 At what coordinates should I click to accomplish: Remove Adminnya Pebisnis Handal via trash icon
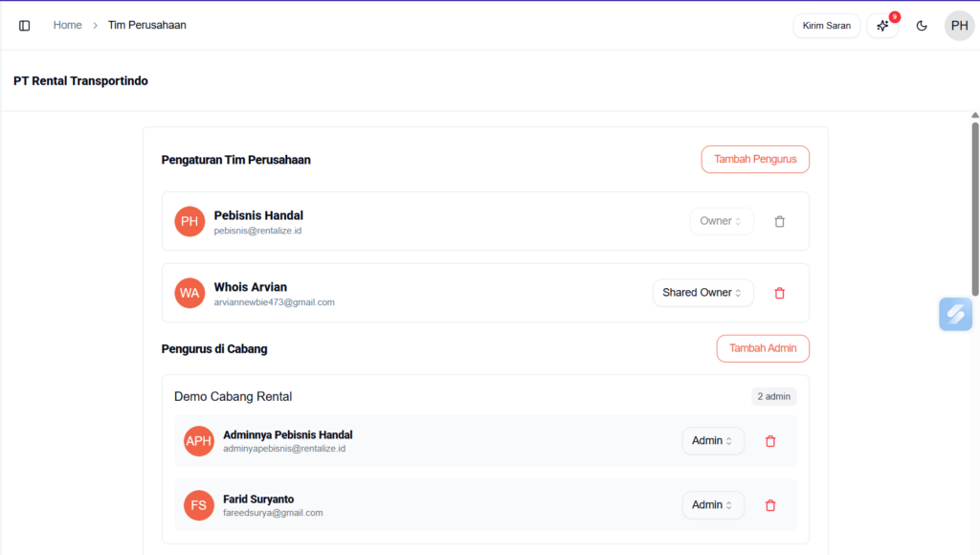point(770,441)
